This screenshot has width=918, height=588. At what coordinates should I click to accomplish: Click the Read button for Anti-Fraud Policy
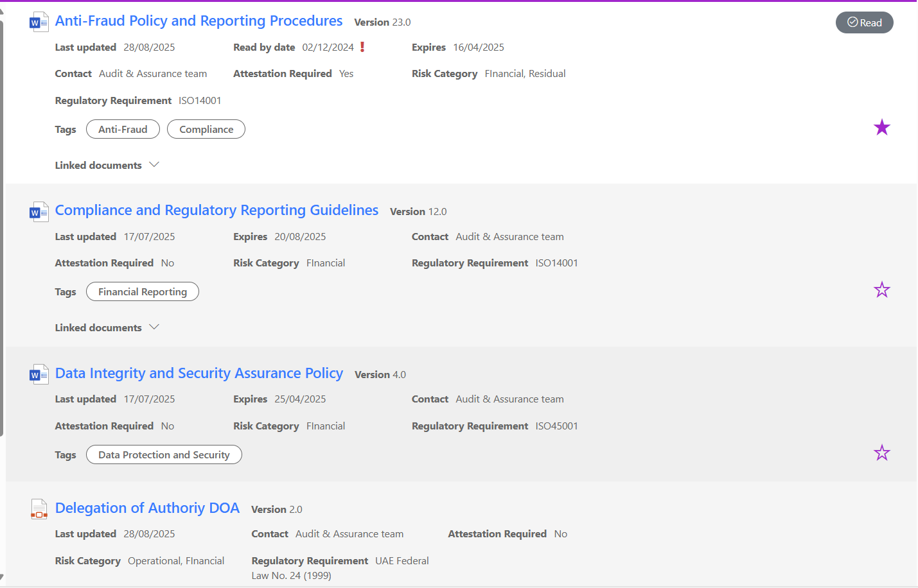(864, 22)
